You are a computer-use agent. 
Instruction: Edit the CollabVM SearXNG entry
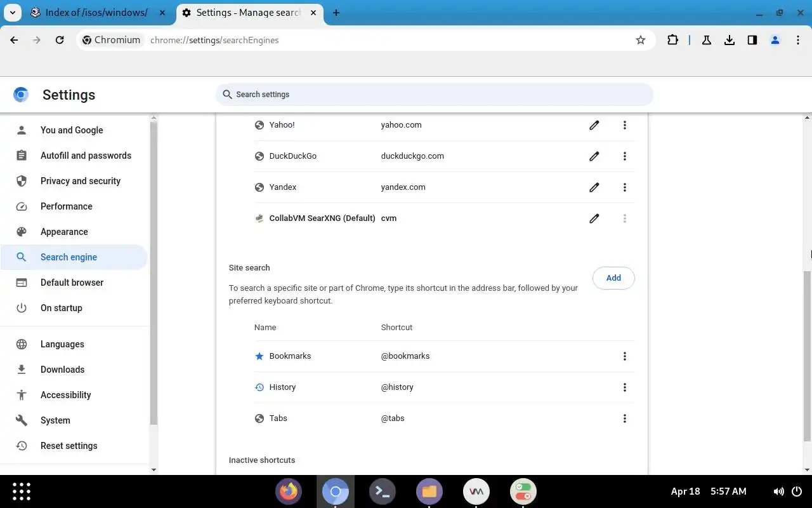tap(594, 218)
